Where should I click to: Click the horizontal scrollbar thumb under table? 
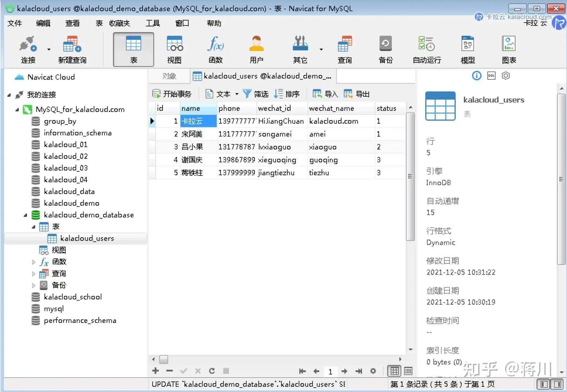(163, 359)
